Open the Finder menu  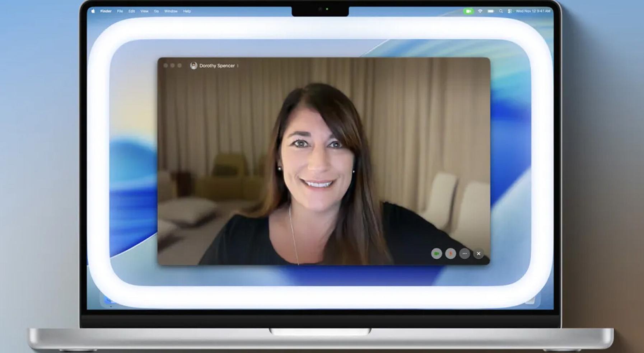tap(106, 11)
